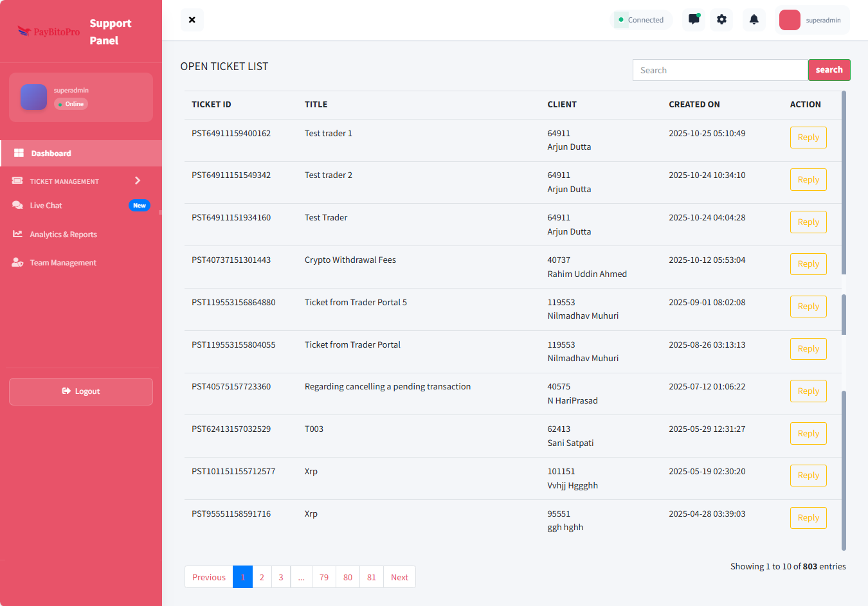Click the superadmin avatar in top bar
This screenshot has height=606, width=868.
coord(790,20)
